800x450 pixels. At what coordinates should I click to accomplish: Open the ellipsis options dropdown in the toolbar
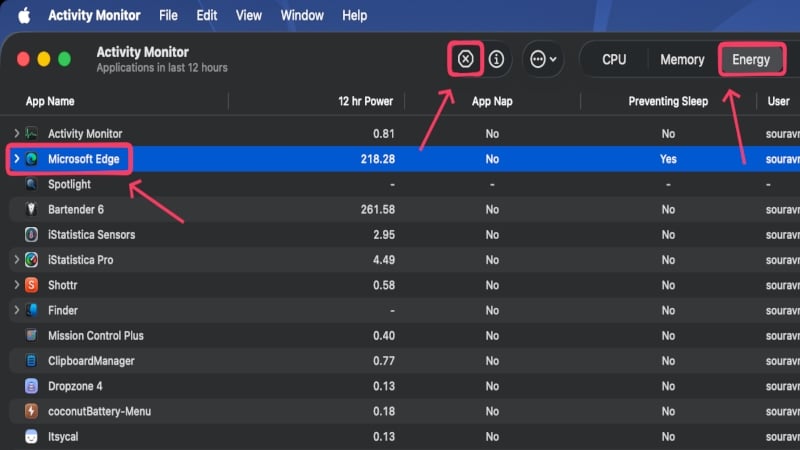(x=543, y=59)
